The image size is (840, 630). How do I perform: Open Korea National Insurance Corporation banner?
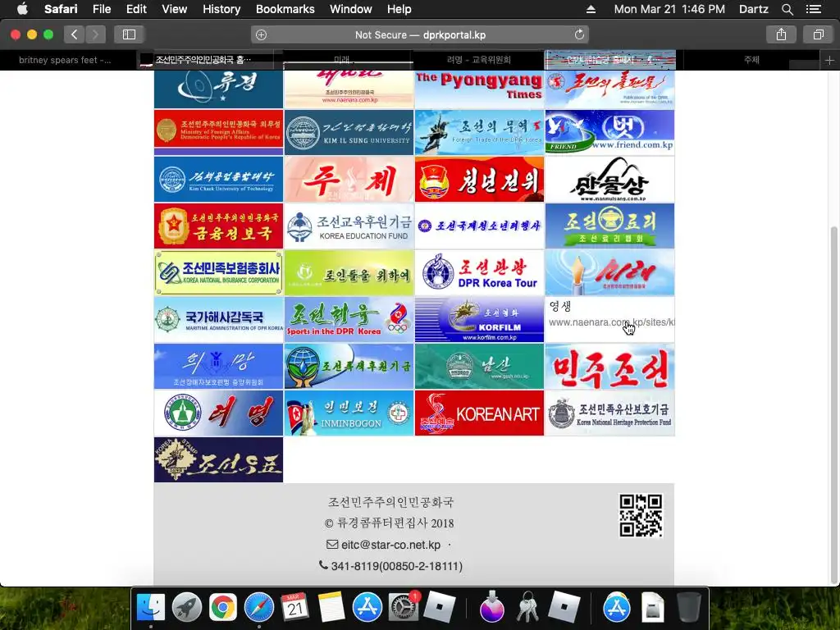[x=218, y=272]
